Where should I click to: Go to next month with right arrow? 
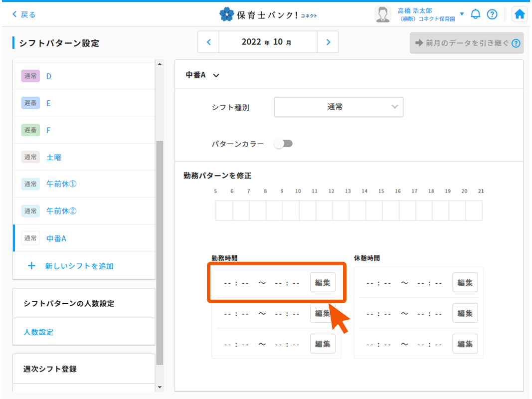(328, 42)
